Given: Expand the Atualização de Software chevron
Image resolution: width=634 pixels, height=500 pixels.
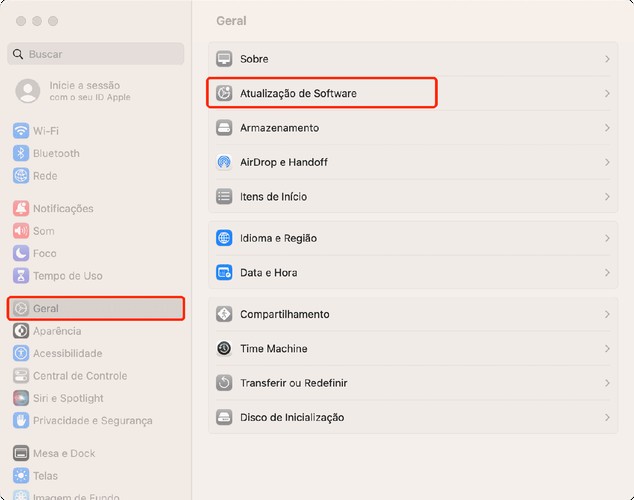Looking at the screenshot, I should point(607,93).
